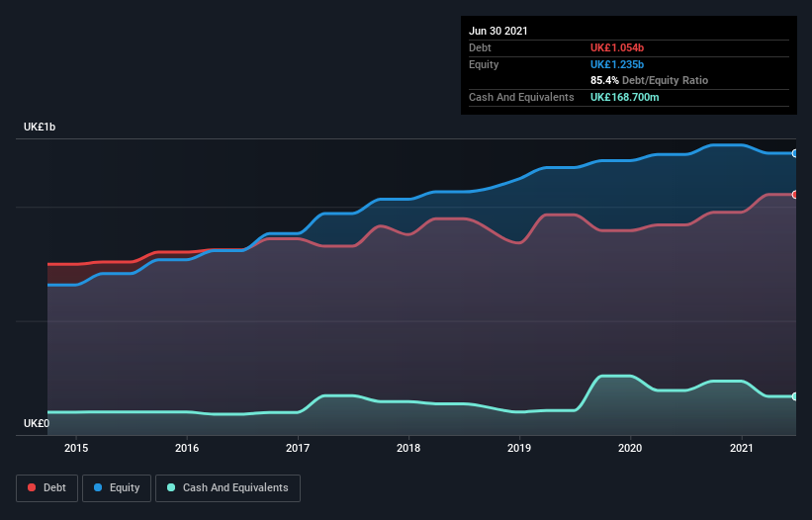Toggle the Cash And Equivalents legend button
812x520 pixels.
point(227,488)
